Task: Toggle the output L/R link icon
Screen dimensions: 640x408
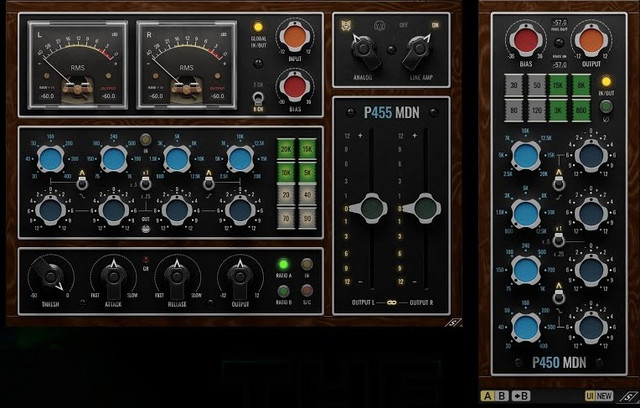Action: (x=392, y=303)
